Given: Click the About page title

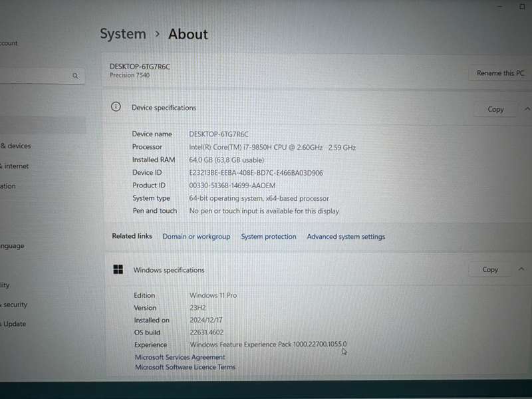Looking at the screenshot, I should [188, 35].
